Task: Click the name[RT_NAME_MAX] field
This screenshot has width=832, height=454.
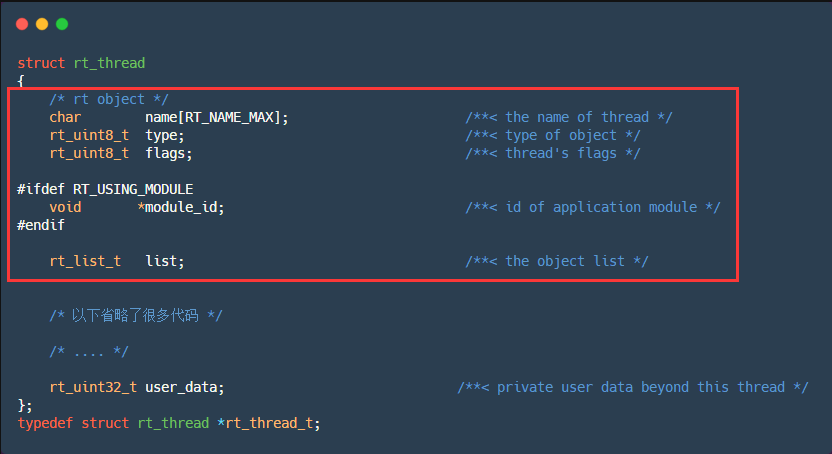Action: tap(216, 117)
